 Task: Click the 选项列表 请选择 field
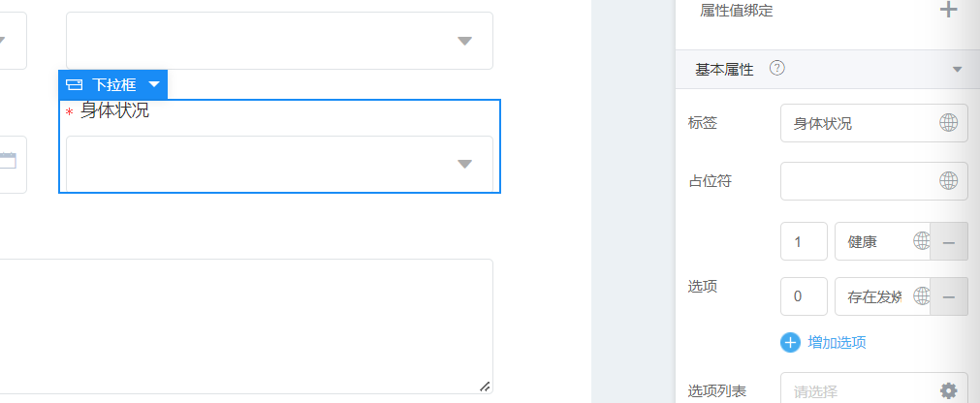(858, 391)
